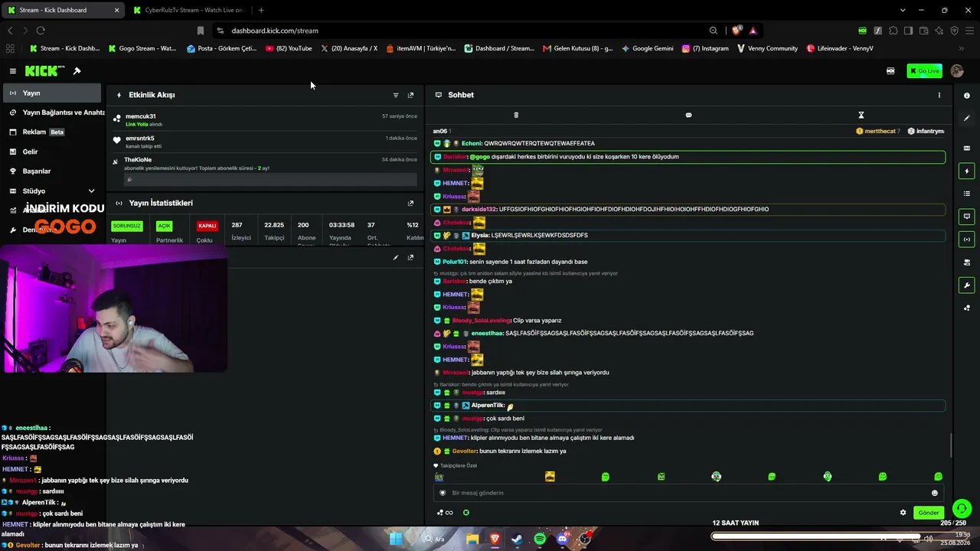Click the pencil edit icon below statistics

[396, 257]
